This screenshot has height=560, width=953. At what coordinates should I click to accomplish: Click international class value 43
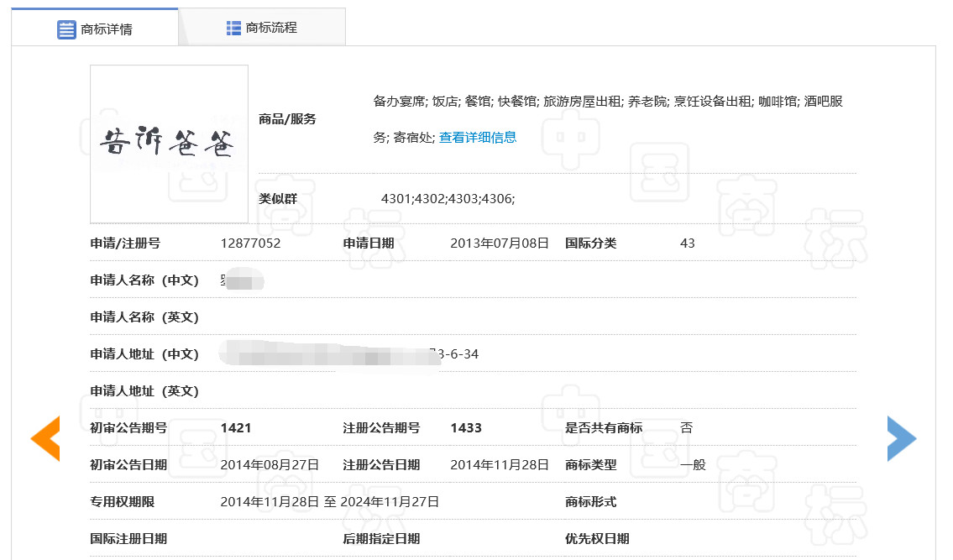click(688, 243)
